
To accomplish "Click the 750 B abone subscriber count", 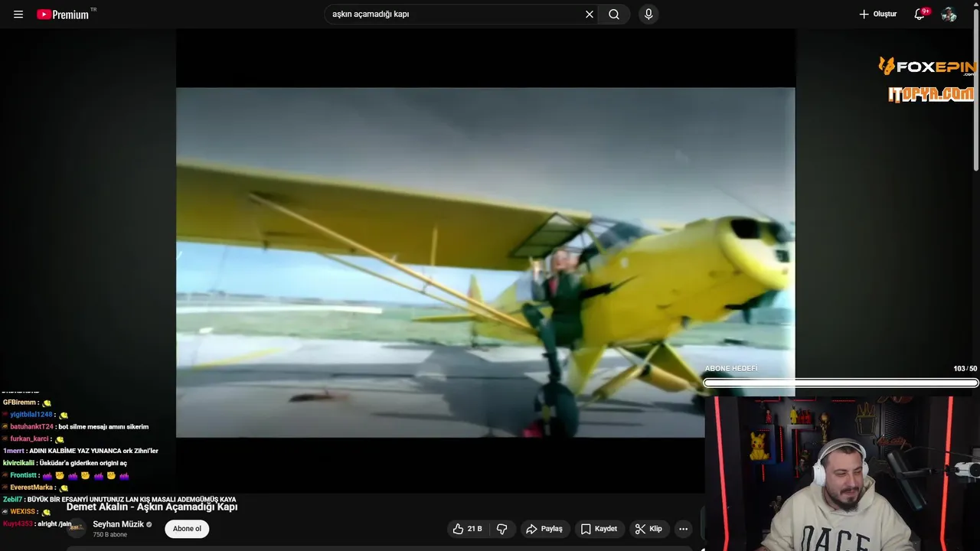I will click(110, 535).
